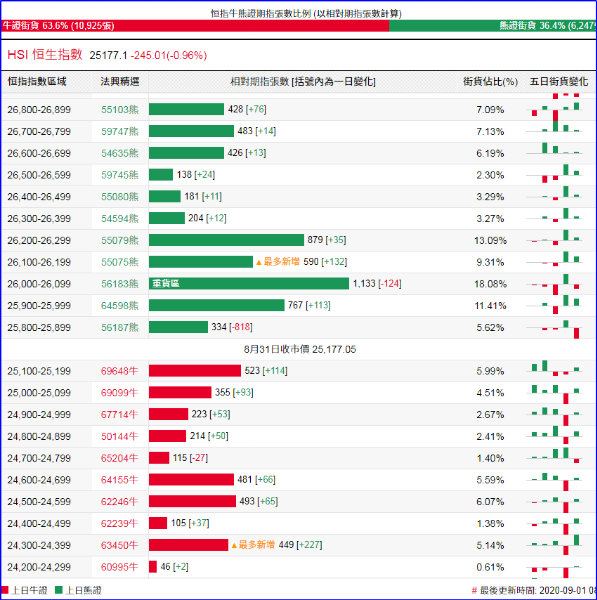The height and width of the screenshot is (600, 597).
Task: Select bull warrant 67714牛
Action: (119, 415)
